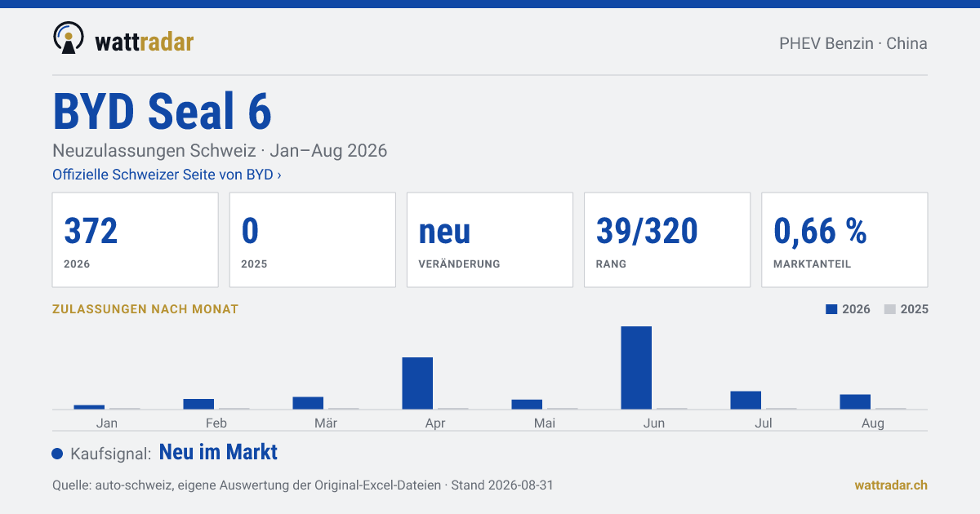Select the 372 registrations 2026 card
This screenshot has height=514, width=980.
pos(135,240)
